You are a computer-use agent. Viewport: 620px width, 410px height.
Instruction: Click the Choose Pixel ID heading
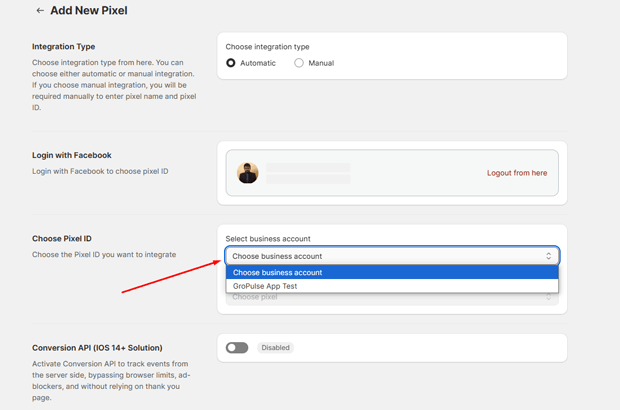pyautogui.click(x=62, y=239)
